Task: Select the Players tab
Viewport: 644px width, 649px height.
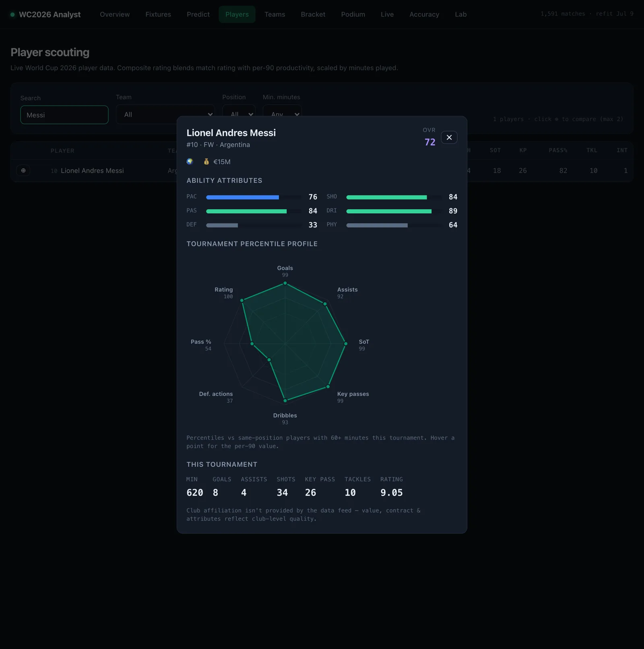Action: pos(237,14)
